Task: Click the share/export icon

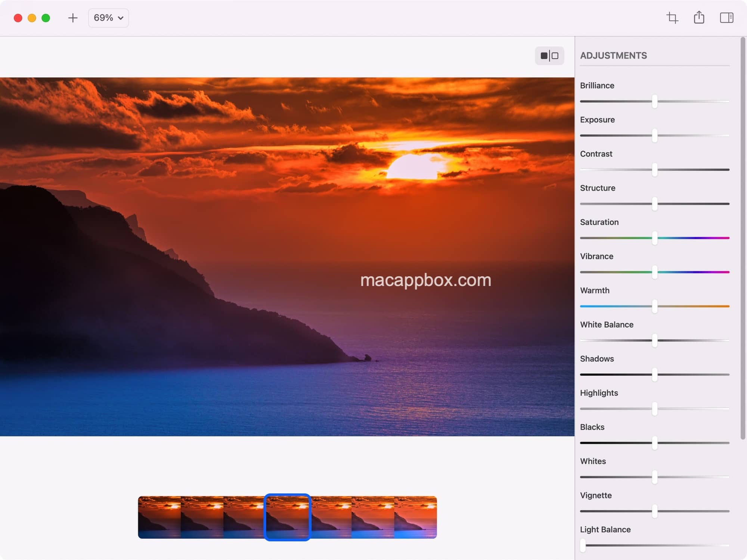Action: (699, 18)
